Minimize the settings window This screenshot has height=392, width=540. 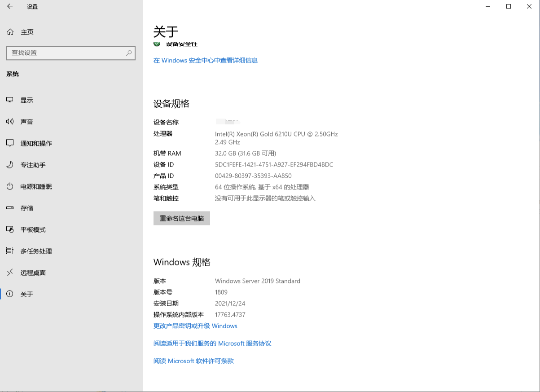[x=488, y=6]
